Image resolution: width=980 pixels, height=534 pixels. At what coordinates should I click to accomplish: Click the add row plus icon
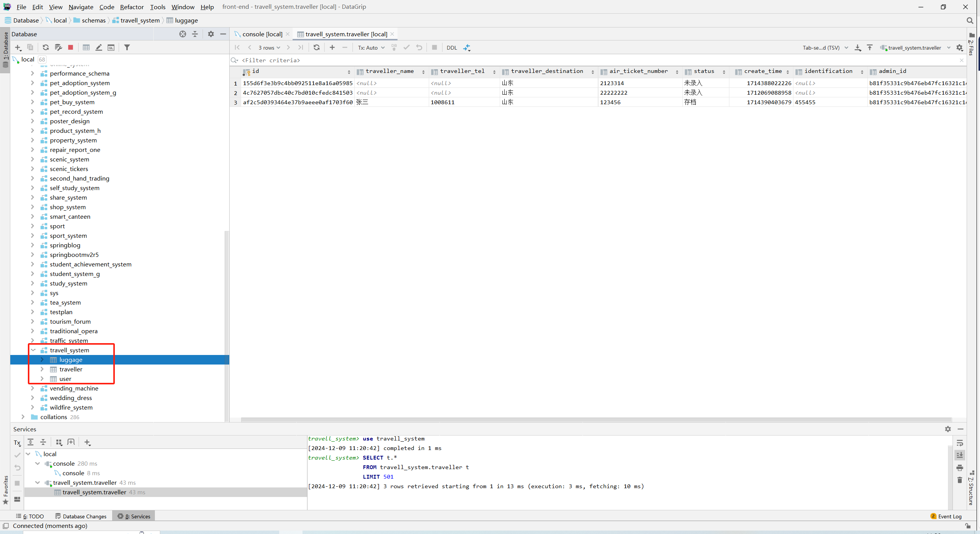[332, 47]
